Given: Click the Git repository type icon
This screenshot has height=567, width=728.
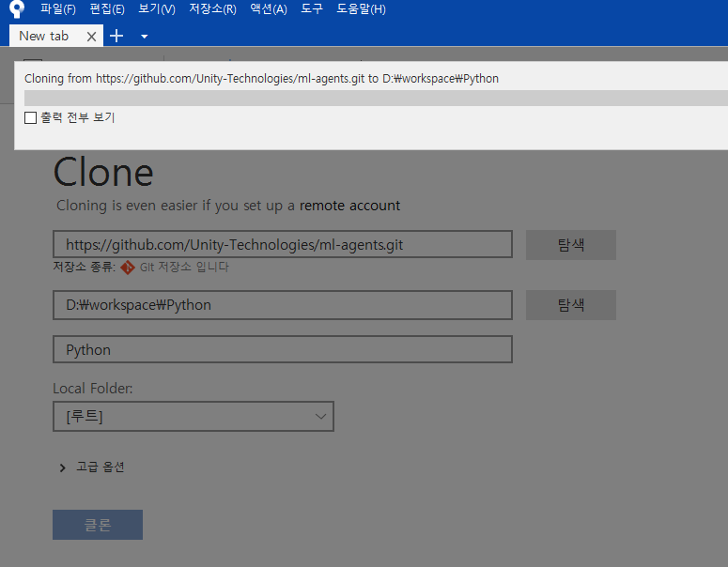Looking at the screenshot, I should [128, 268].
